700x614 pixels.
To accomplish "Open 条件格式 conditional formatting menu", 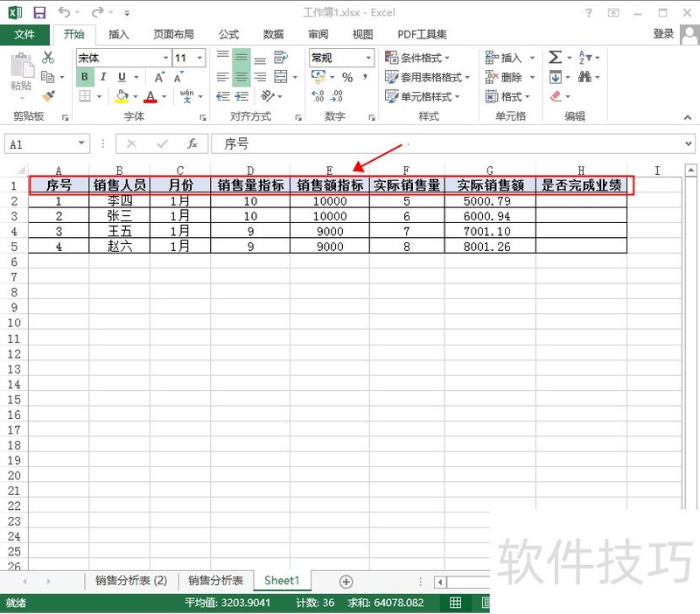I will (x=417, y=58).
